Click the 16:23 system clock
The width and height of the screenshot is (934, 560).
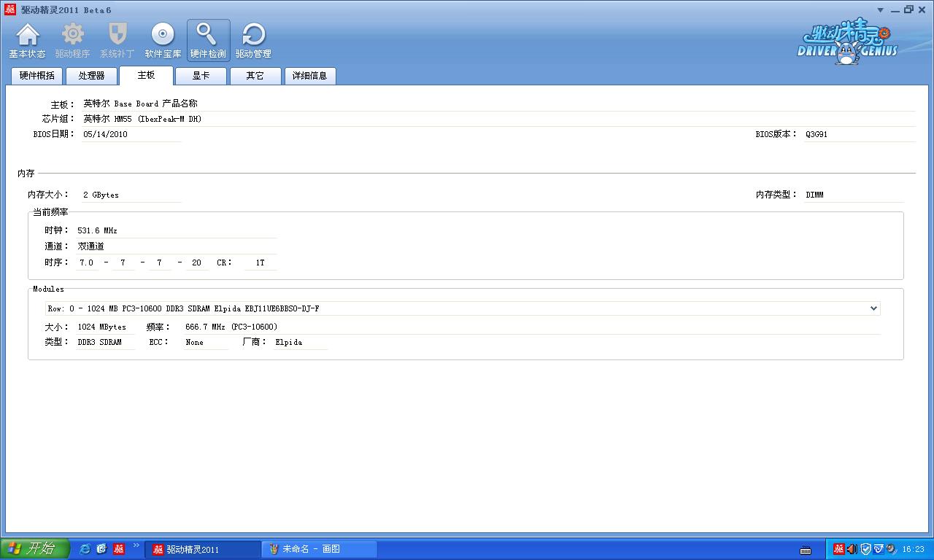(913, 549)
